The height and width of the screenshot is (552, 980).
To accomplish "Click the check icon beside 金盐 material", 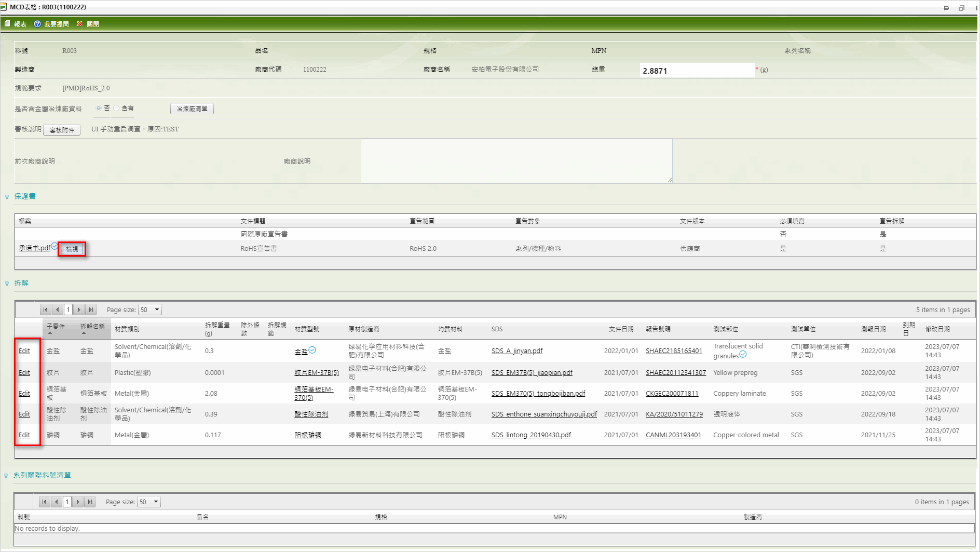I will pos(312,350).
